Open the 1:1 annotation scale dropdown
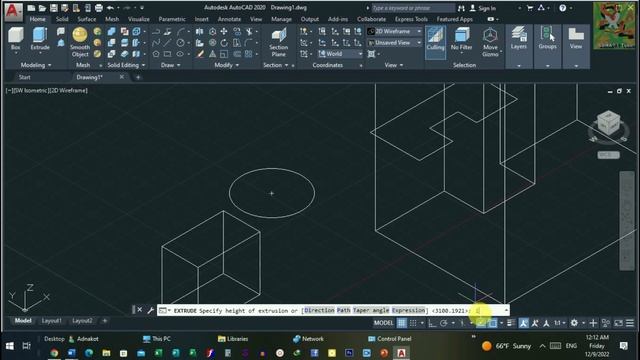The image size is (640, 360). 559,323
